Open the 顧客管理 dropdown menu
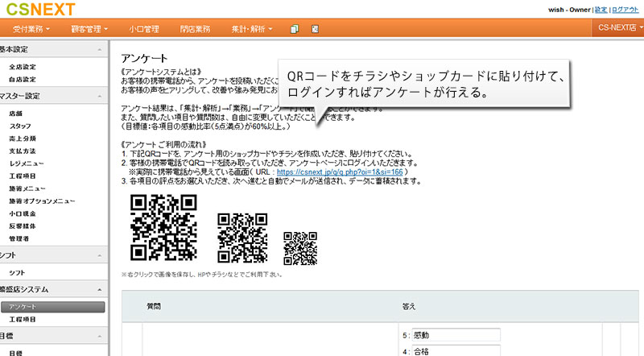 pyautogui.click(x=89, y=29)
